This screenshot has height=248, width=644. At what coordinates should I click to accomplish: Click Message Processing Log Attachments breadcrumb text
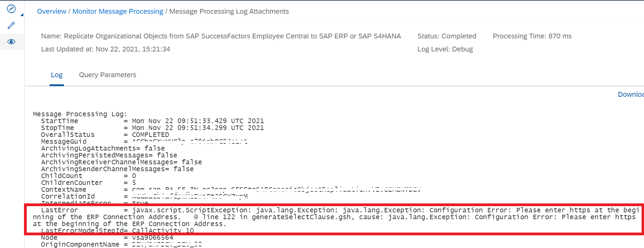point(229,11)
